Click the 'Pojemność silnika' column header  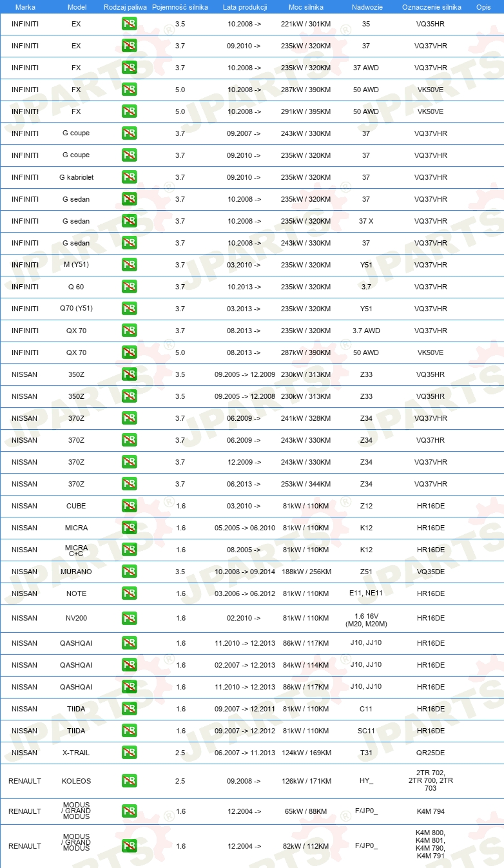coord(180,7)
